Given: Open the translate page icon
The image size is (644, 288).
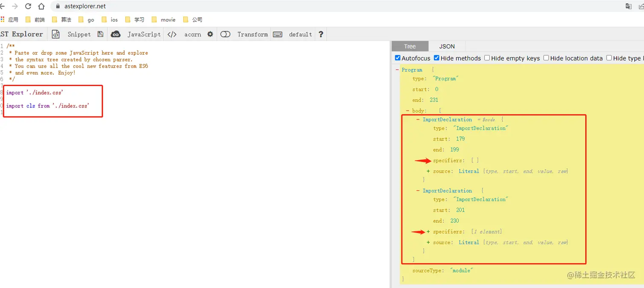Looking at the screenshot, I should 628,6.
